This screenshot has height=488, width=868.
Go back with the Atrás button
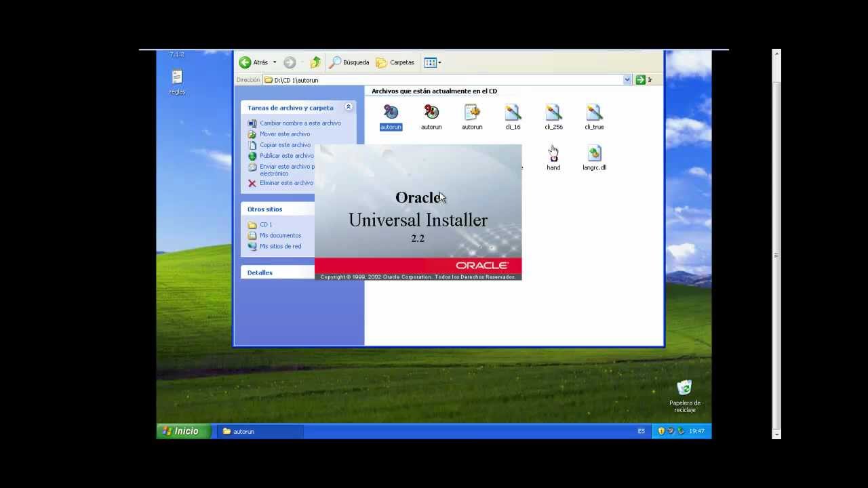254,62
